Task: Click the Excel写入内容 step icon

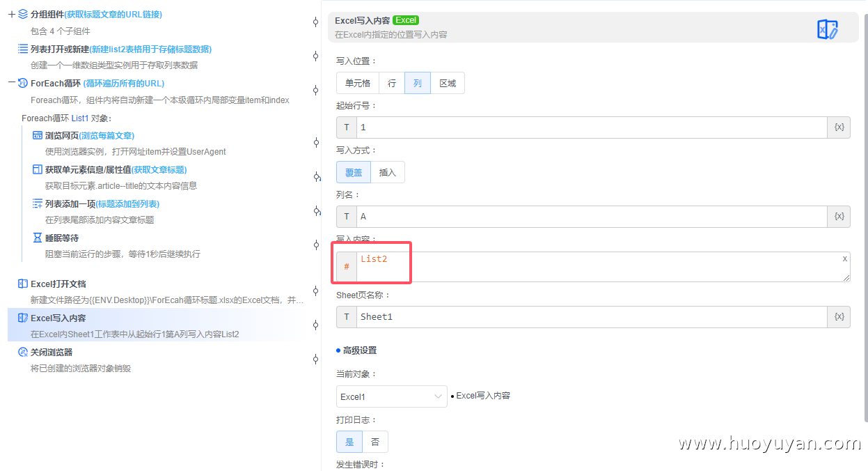Action: [23, 318]
